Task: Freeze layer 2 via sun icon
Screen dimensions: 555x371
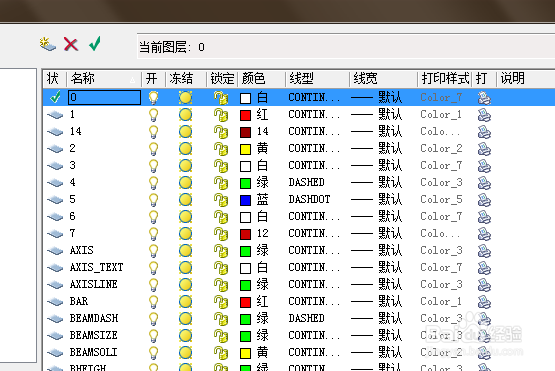Action: 185,149
